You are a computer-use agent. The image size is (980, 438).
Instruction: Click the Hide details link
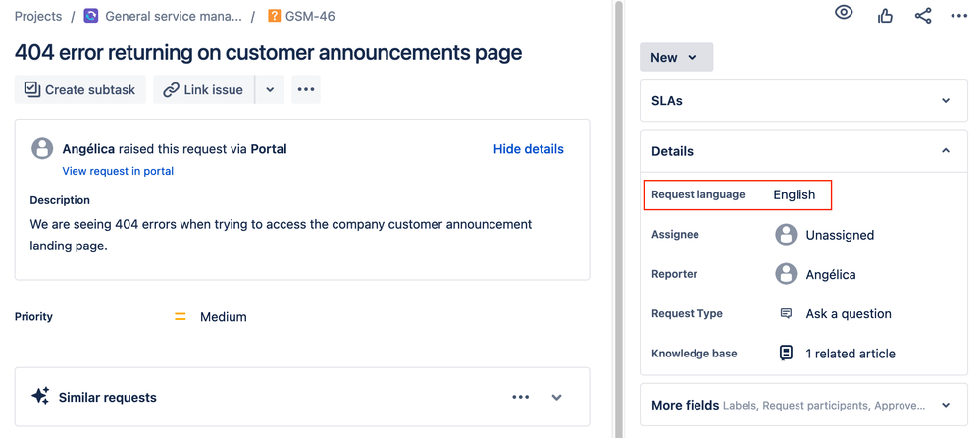click(x=528, y=149)
